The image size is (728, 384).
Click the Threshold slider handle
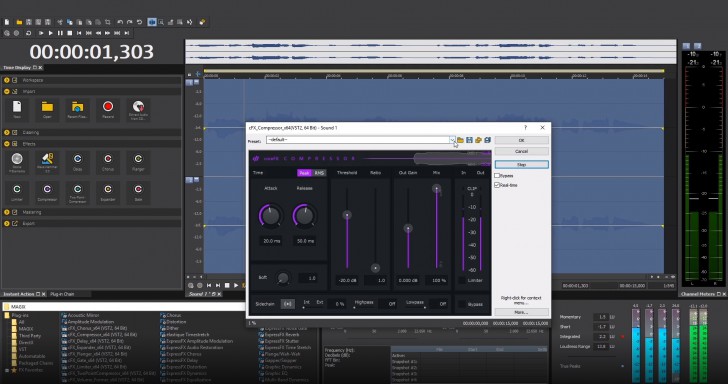pyautogui.click(x=347, y=215)
